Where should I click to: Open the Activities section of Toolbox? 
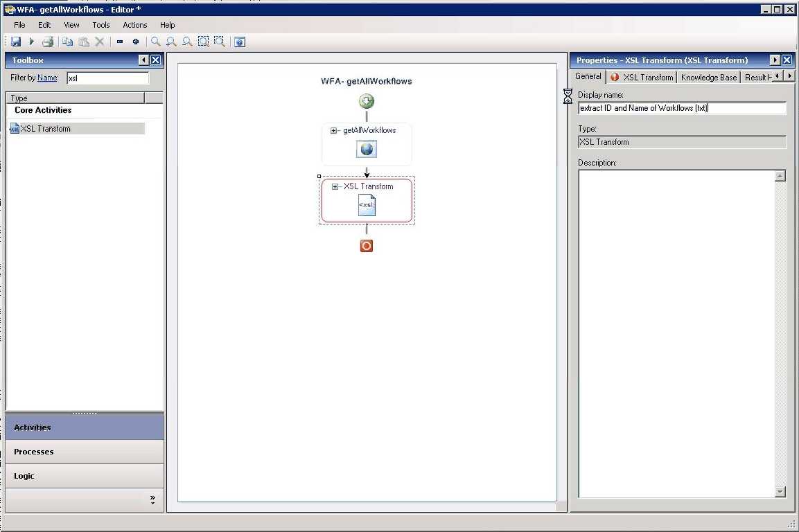pos(85,427)
